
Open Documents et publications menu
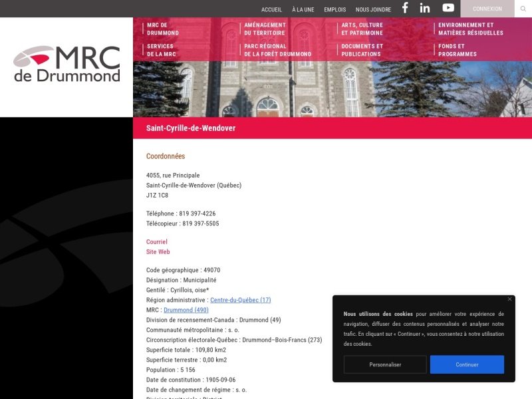362,50
